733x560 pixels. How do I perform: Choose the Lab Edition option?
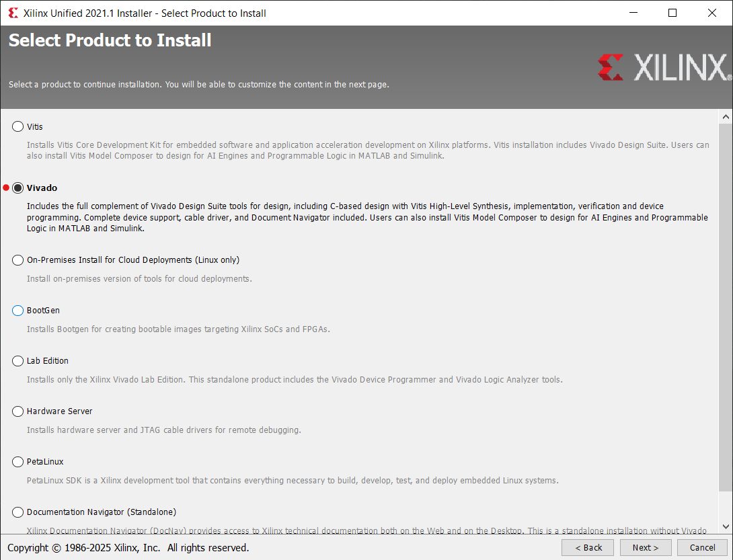tap(17, 361)
